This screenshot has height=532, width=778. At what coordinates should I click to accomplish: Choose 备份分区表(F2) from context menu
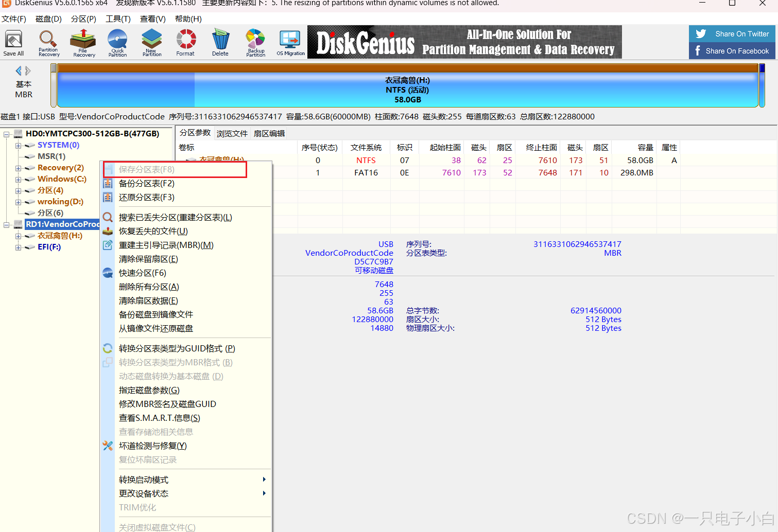pyautogui.click(x=186, y=184)
